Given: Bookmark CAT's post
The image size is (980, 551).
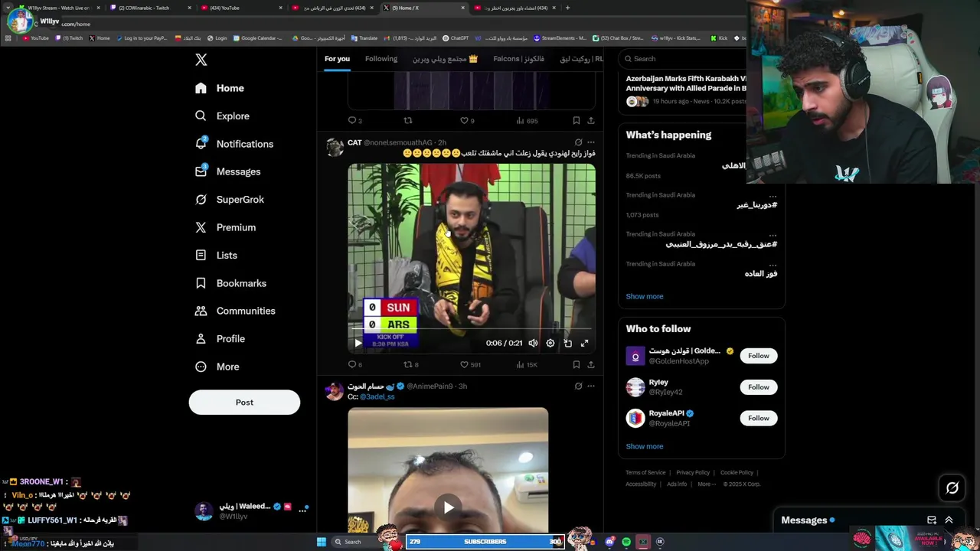Looking at the screenshot, I should pos(577,365).
